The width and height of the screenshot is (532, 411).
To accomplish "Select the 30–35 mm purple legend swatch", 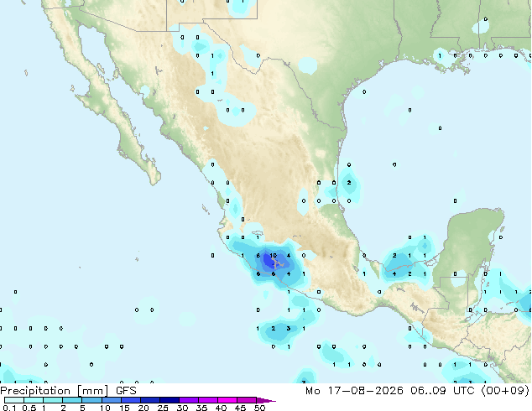I will coord(188,400).
